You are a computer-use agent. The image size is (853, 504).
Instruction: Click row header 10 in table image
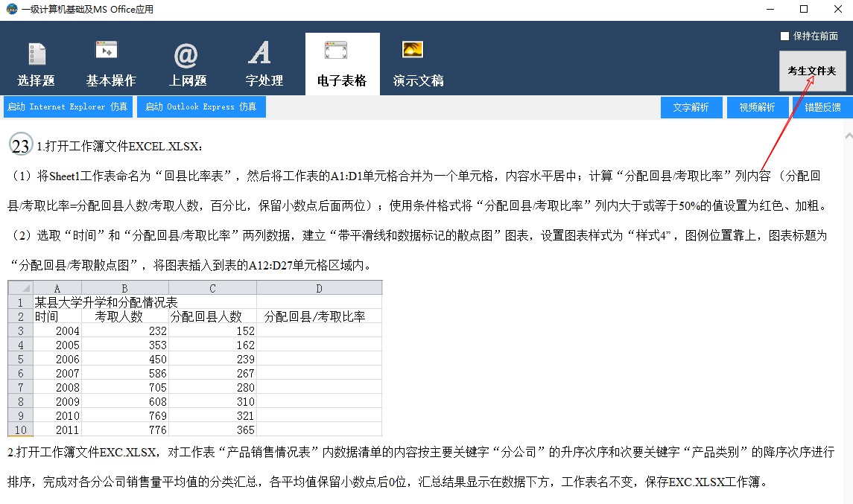(x=21, y=430)
